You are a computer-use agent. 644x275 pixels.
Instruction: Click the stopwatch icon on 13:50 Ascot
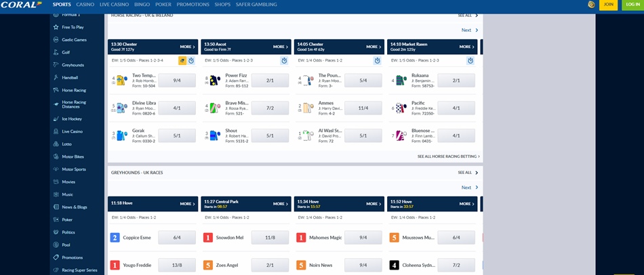284,61
